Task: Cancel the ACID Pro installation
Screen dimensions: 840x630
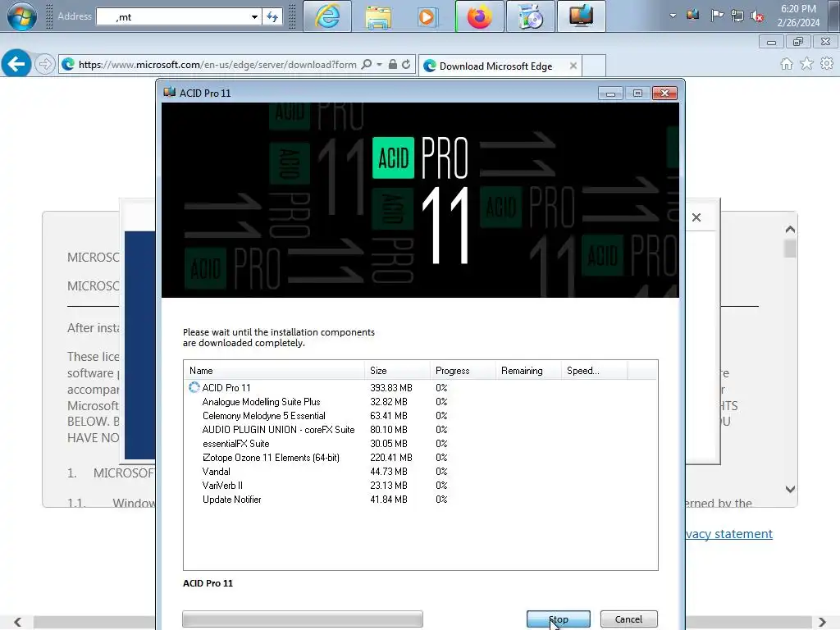Action: coord(628,619)
